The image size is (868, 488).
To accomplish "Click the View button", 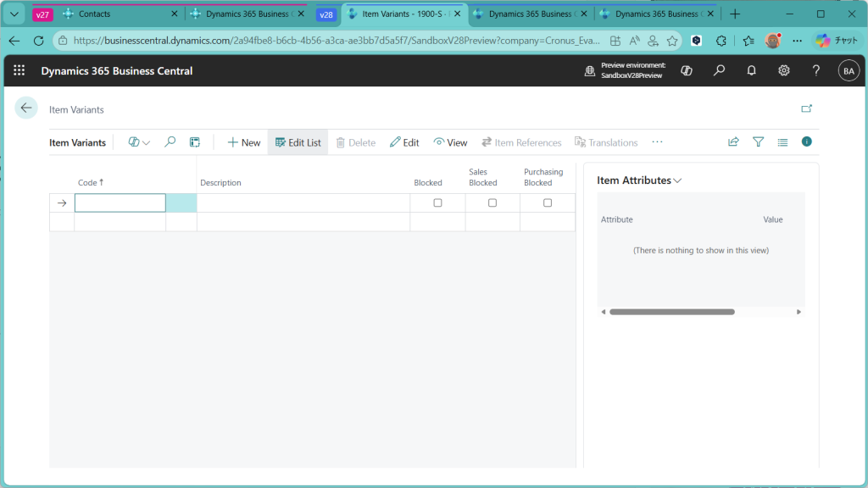I will coord(450,142).
